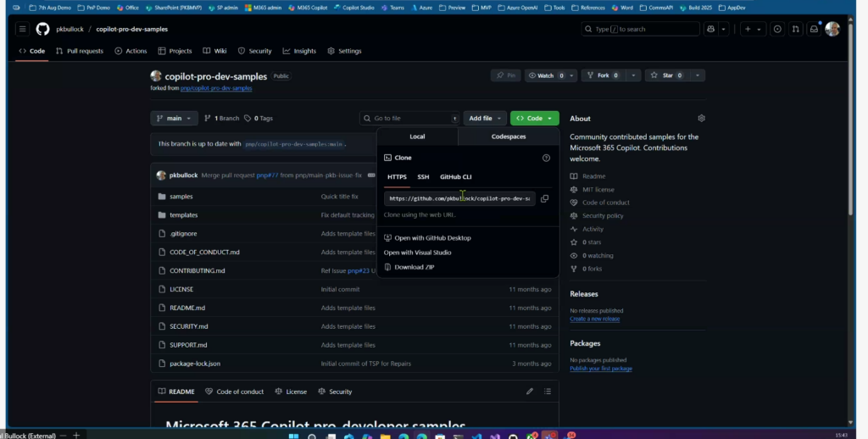The width and height of the screenshot is (868, 439).
Task: Click the clone help question mark icon
Action: click(x=547, y=158)
